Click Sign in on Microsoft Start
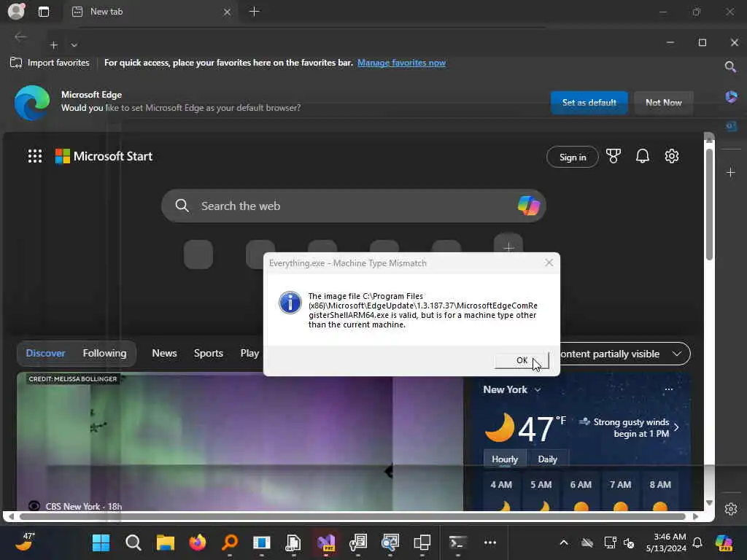747x560 pixels. click(x=572, y=157)
